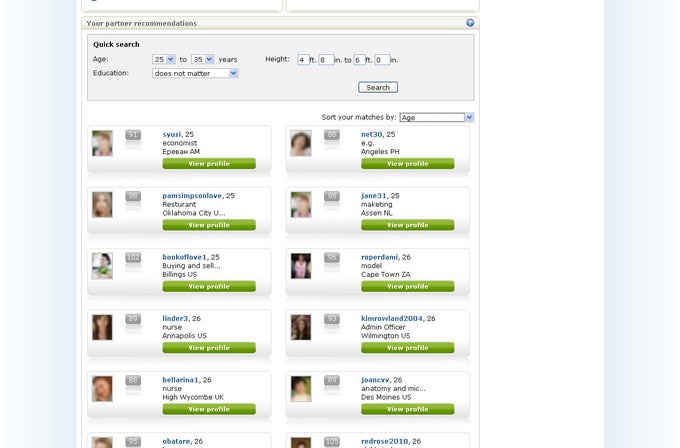View profile of kimrowland2004
Viewport: 680px width, 448px height.
click(x=408, y=348)
